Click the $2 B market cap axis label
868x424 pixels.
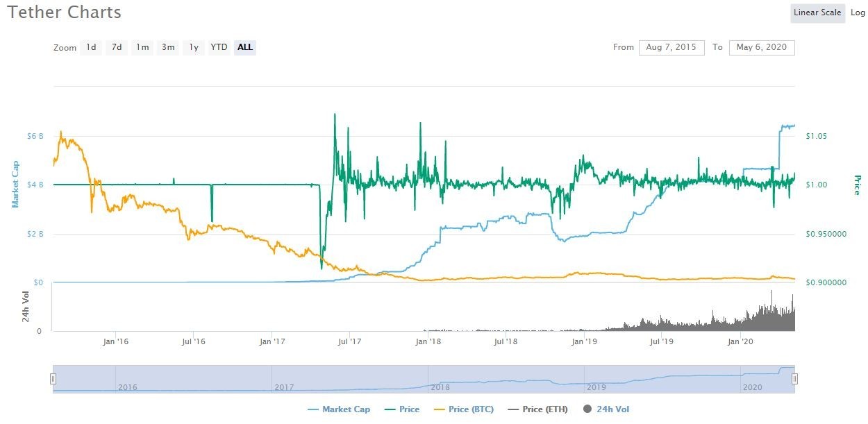coord(35,234)
